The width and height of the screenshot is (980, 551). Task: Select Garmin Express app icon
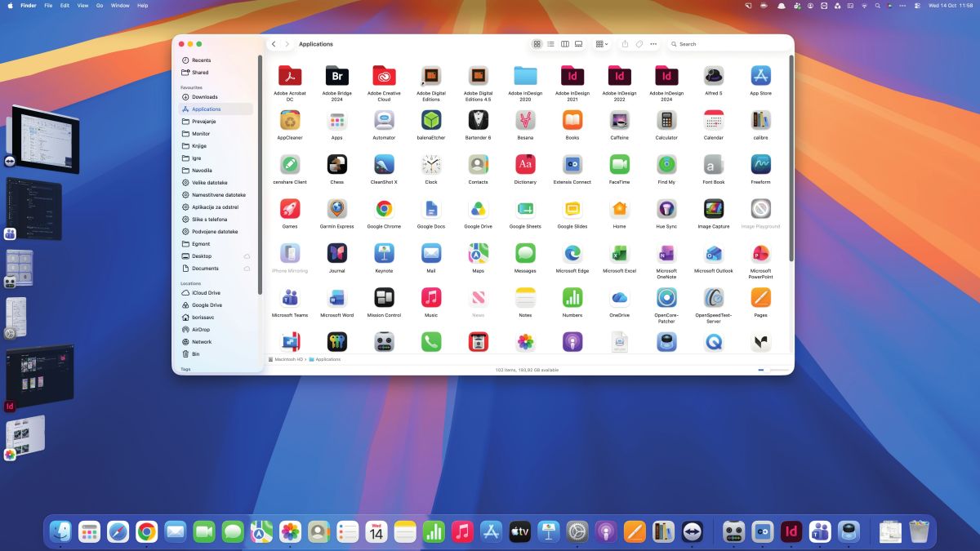(336, 208)
